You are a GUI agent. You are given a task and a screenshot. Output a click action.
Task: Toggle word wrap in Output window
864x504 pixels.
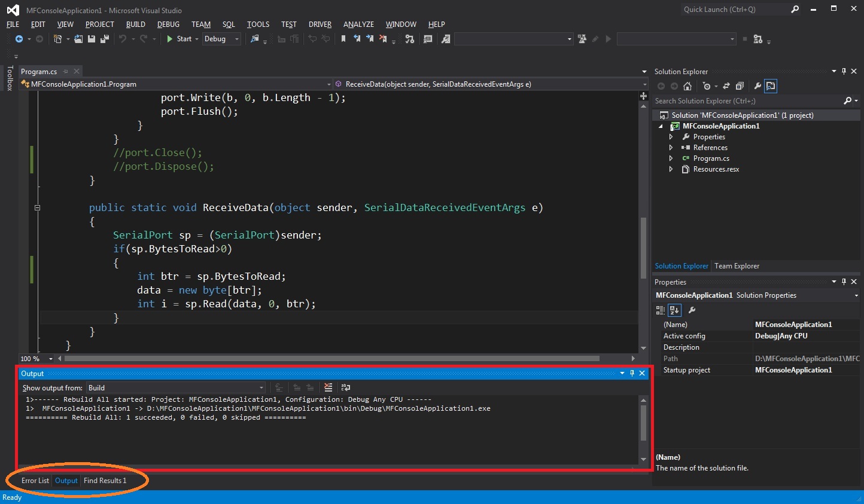[x=346, y=387]
